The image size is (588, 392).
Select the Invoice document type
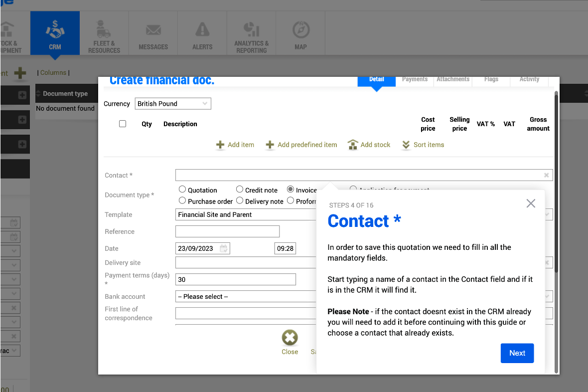(290, 189)
